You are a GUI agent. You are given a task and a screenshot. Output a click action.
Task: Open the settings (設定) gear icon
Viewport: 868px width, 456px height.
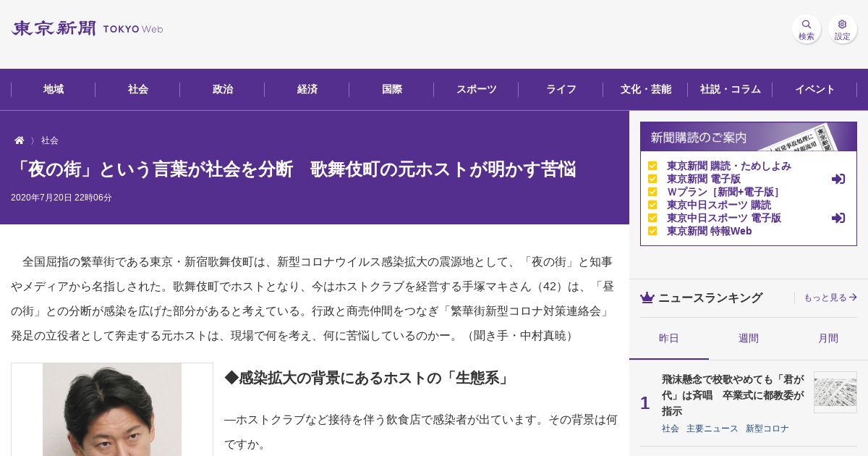(843, 29)
